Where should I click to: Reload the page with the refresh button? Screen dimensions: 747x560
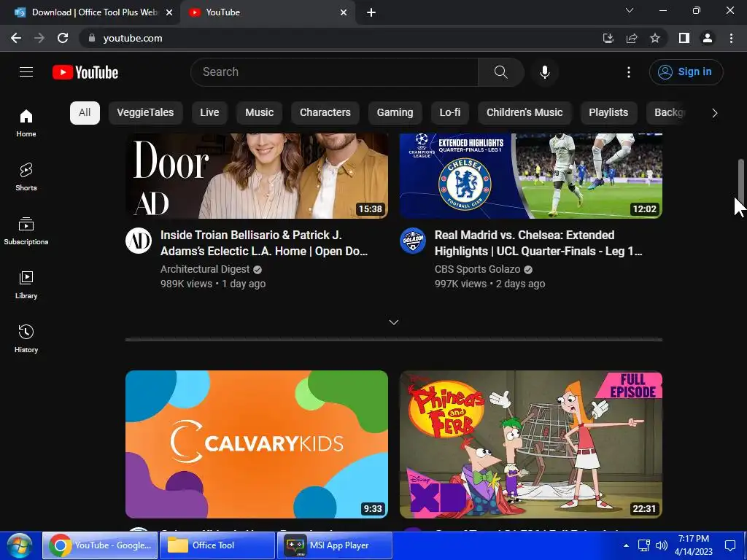pyautogui.click(x=63, y=38)
